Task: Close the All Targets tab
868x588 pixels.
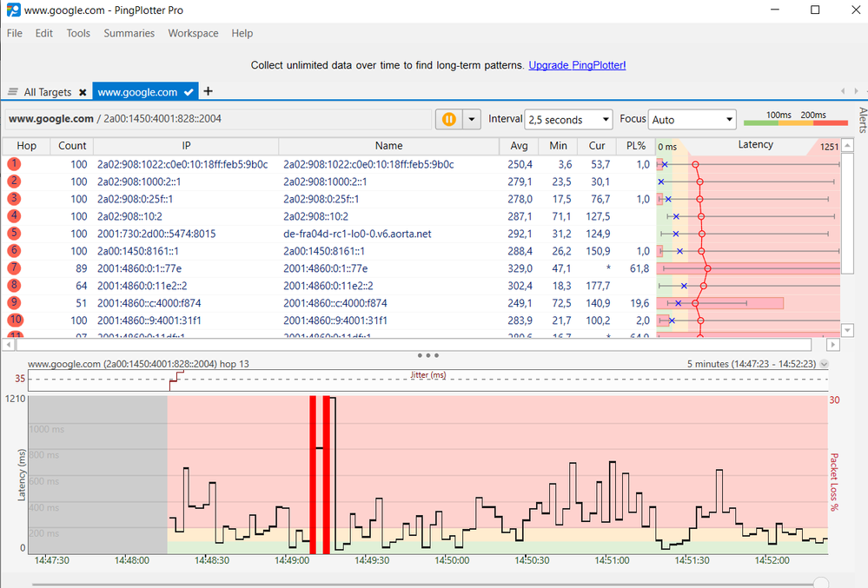Action: point(83,92)
